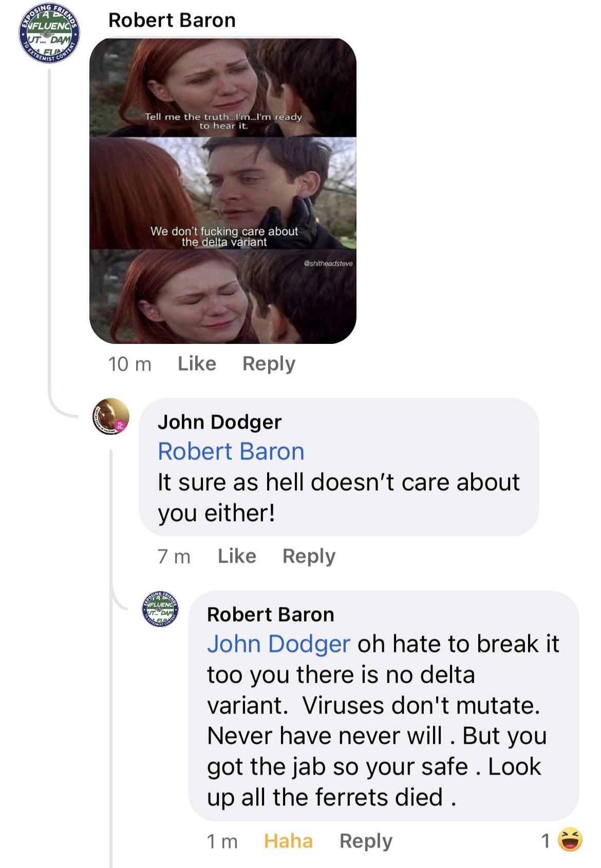The height and width of the screenshot is (868, 601).
Task: Reply to John Dodger's comment
Action: point(309,555)
